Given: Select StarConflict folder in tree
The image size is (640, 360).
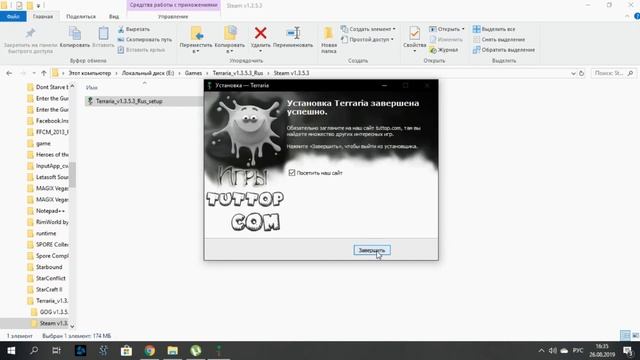Looking at the screenshot, I should point(46,278).
